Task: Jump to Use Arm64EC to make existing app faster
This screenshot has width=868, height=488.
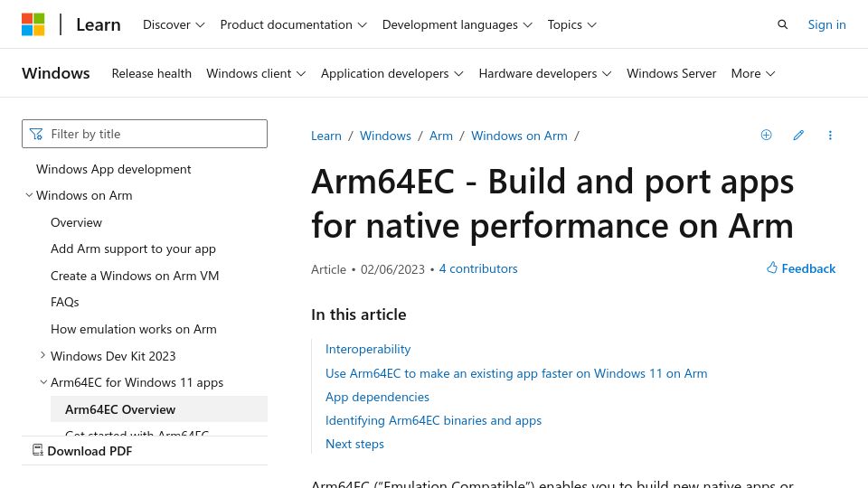Action: 516,373
